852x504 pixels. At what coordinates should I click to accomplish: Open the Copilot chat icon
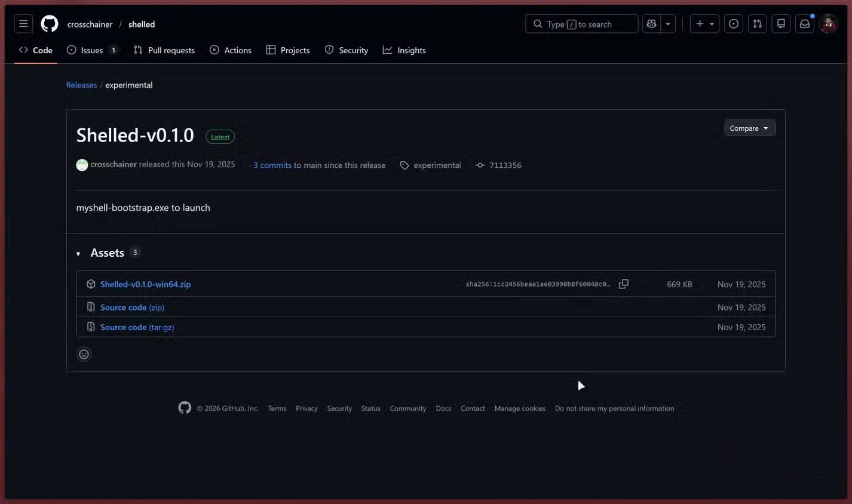[651, 24]
